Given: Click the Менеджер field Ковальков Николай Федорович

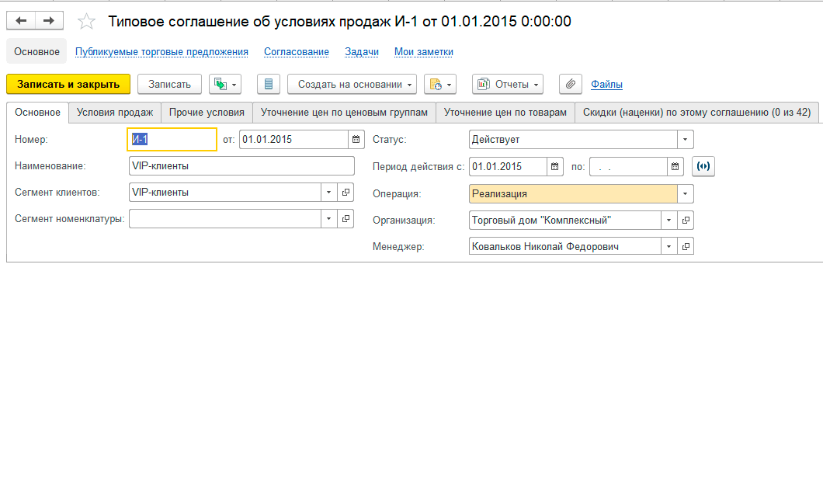Looking at the screenshot, I should click(564, 246).
